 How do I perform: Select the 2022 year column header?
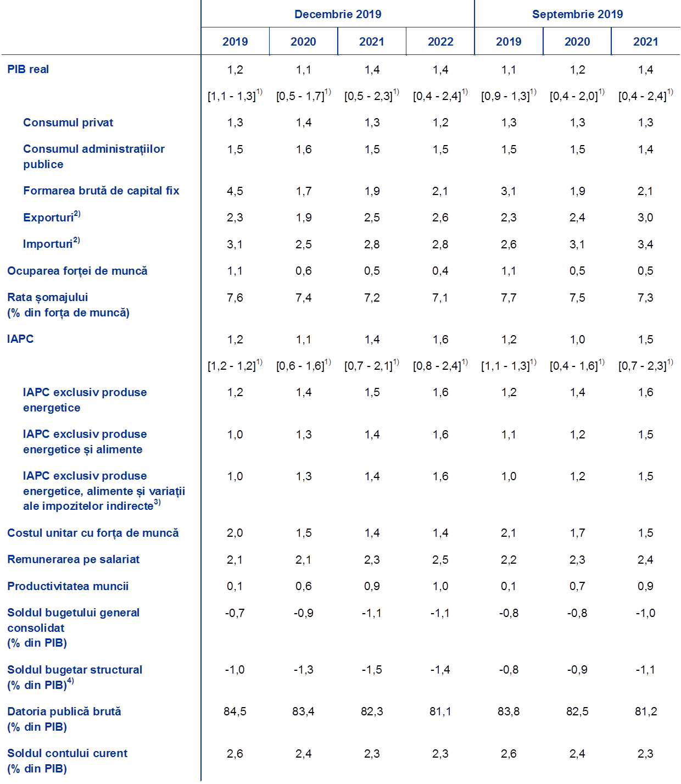click(440, 42)
